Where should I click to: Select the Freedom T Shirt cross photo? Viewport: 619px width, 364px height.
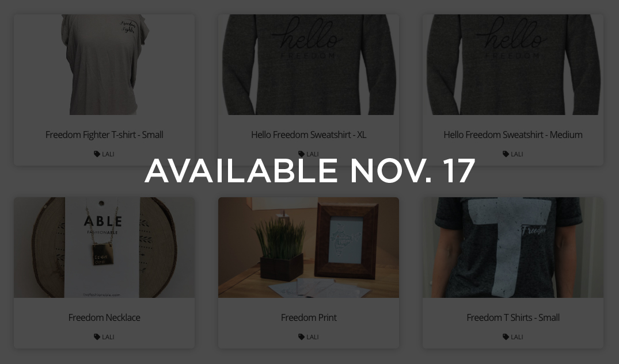coord(513,248)
